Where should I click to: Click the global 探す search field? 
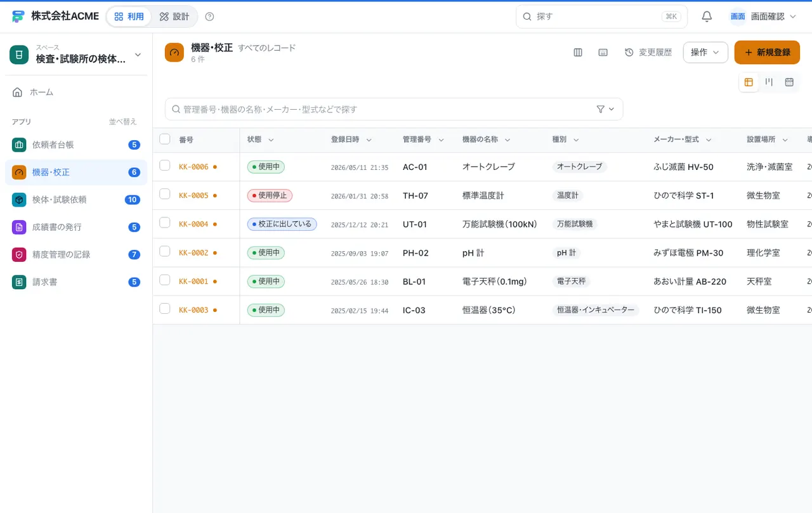[x=601, y=16]
